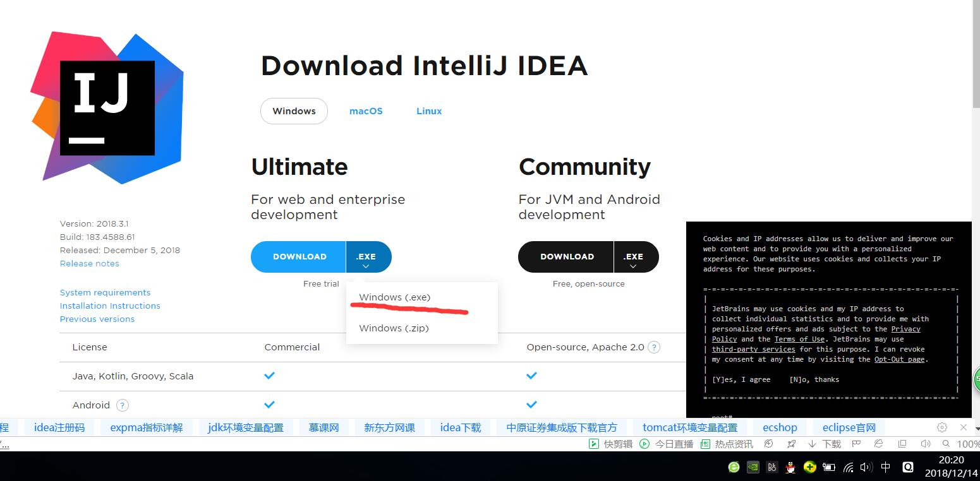Show the 20:20 clock and date
Image resolution: width=980 pixels, height=481 pixels.
(x=950, y=466)
